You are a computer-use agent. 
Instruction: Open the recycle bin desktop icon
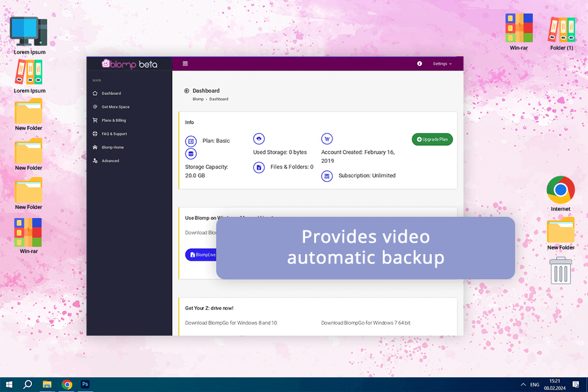coord(560,271)
